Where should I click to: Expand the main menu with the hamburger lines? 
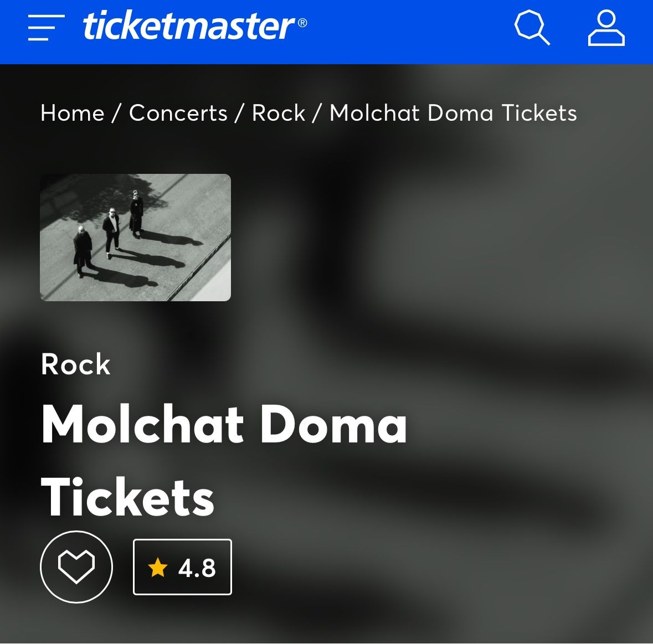point(44,29)
